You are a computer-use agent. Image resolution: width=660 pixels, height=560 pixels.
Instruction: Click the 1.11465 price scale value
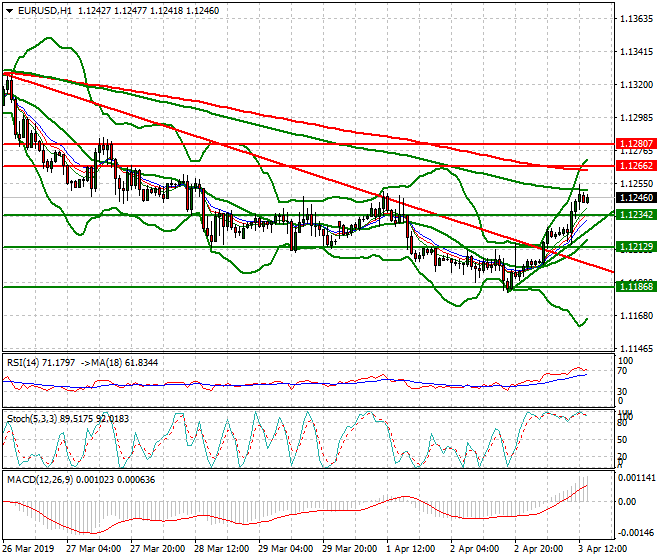pyautogui.click(x=636, y=349)
